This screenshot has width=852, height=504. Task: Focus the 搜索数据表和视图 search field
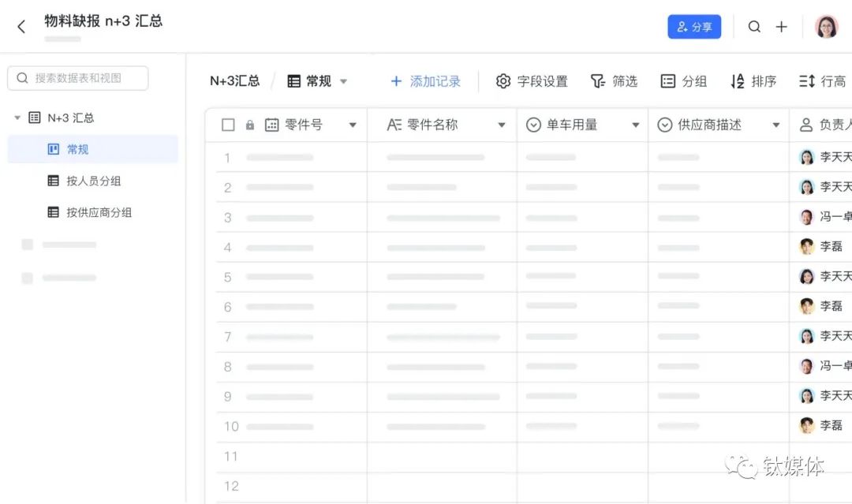[77, 78]
